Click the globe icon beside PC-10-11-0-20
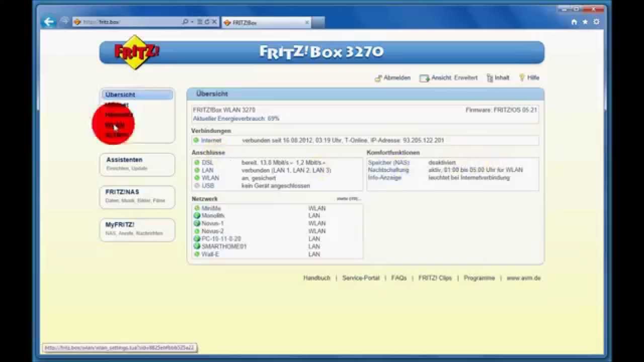The width and height of the screenshot is (644, 362). [x=197, y=239]
